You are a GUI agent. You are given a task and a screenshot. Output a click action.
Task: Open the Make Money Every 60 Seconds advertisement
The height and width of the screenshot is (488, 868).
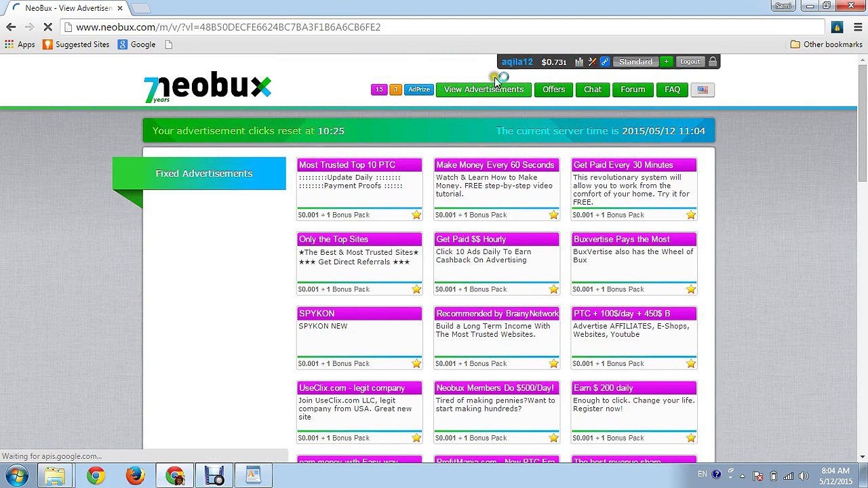[496, 189]
